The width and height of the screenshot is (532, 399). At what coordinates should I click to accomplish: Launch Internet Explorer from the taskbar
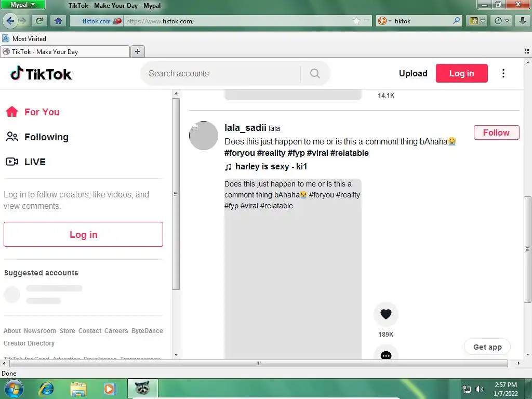46,389
